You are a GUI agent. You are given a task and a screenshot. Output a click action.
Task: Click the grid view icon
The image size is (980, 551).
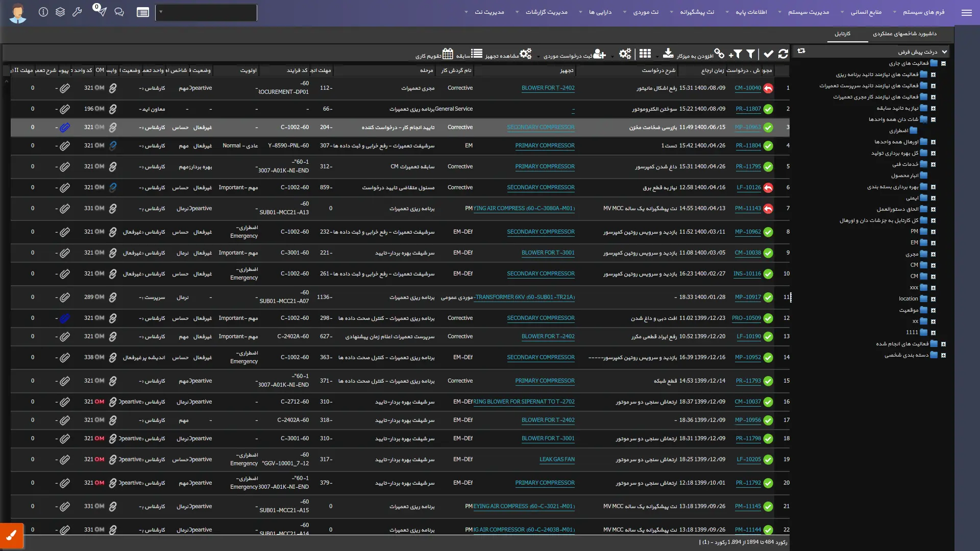(645, 54)
